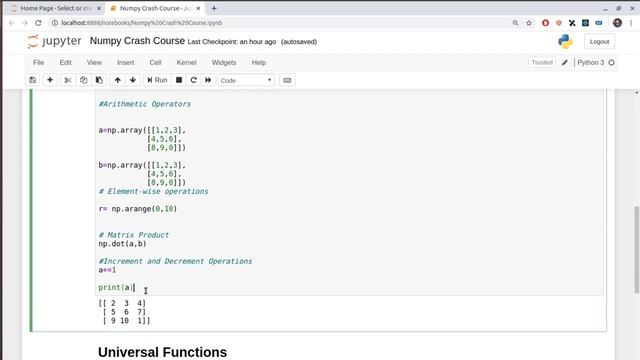
Task: Close the Home Page browser tab
Action: (x=98, y=8)
